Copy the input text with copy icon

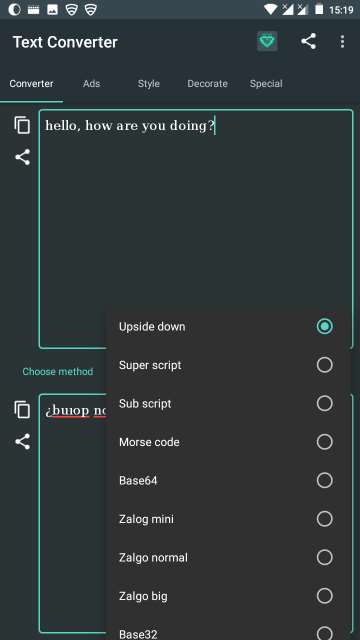coord(22,125)
